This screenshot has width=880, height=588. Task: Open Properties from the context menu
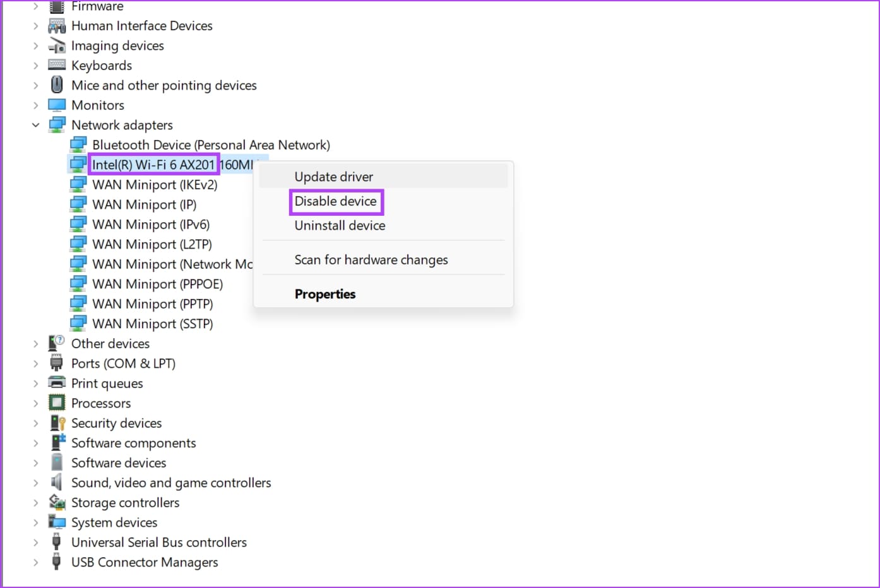[x=324, y=294]
